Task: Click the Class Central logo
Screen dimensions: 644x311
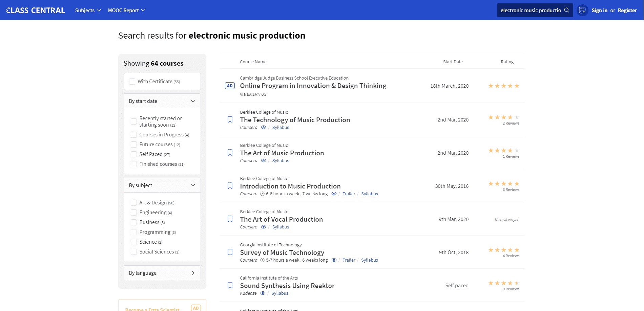Action: [x=36, y=10]
